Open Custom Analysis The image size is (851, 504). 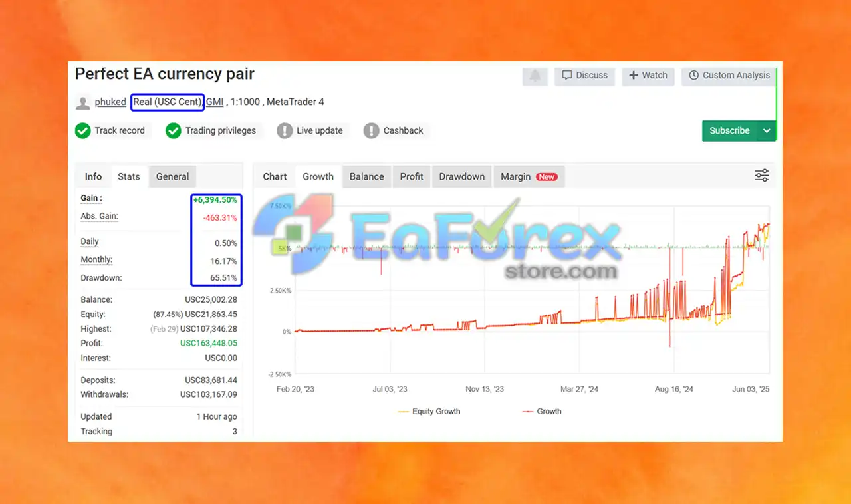[729, 76]
